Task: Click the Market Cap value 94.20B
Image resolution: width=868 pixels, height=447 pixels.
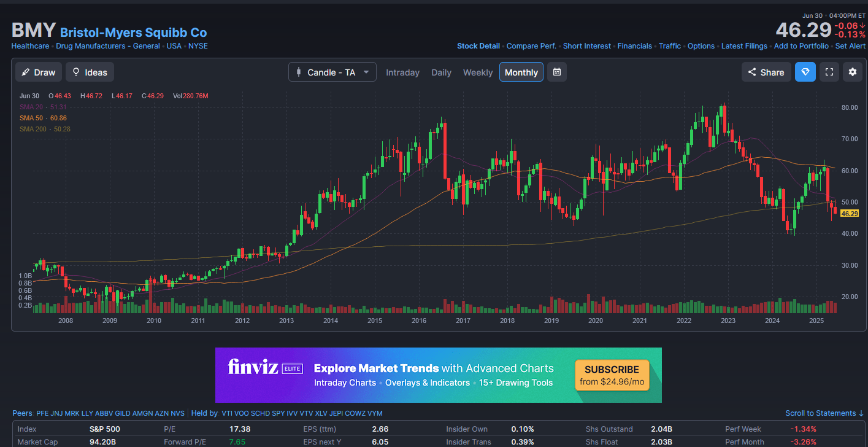Action: pos(103,442)
